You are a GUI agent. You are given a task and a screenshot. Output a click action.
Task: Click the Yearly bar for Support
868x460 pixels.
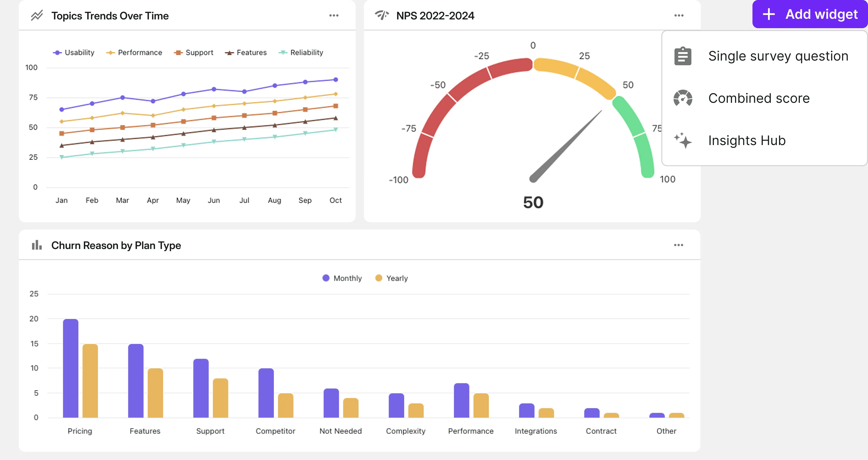(220, 398)
